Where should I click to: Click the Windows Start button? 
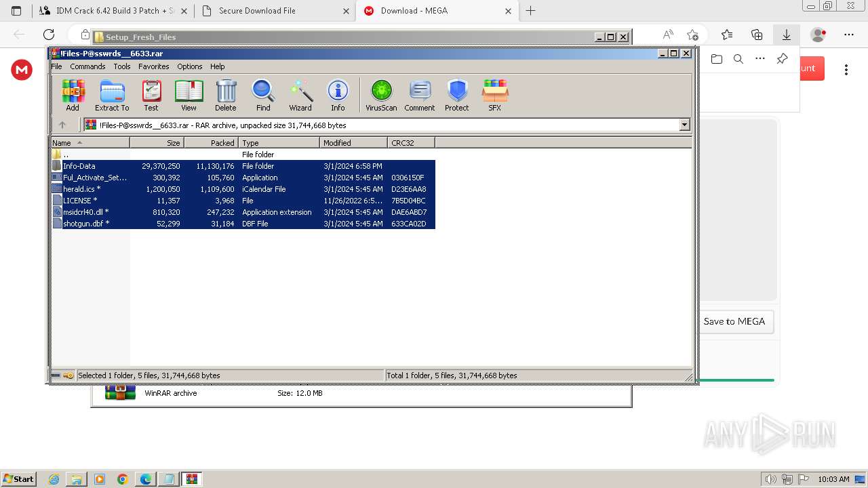coord(18,479)
